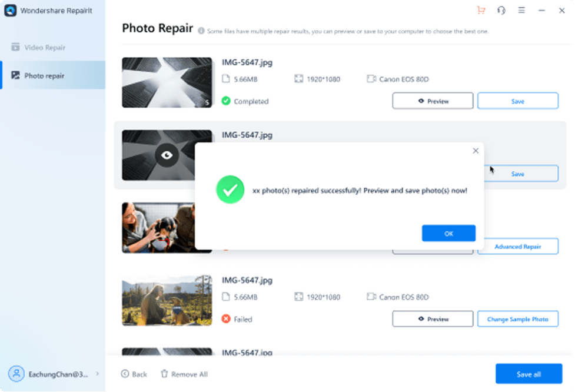This screenshot has height=392, width=575.
Task: Preview the first completed IMG-5647.jpg
Action: point(433,101)
